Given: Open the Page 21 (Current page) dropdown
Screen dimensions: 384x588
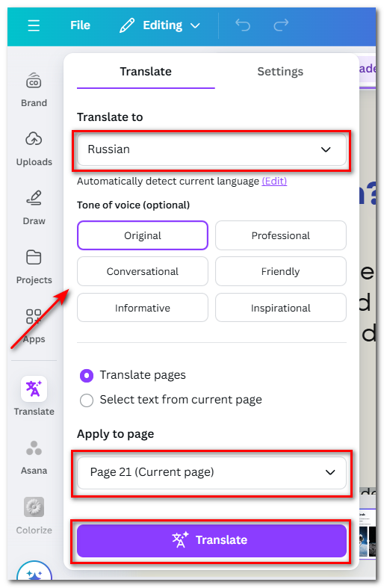Looking at the screenshot, I should pyautogui.click(x=211, y=472).
